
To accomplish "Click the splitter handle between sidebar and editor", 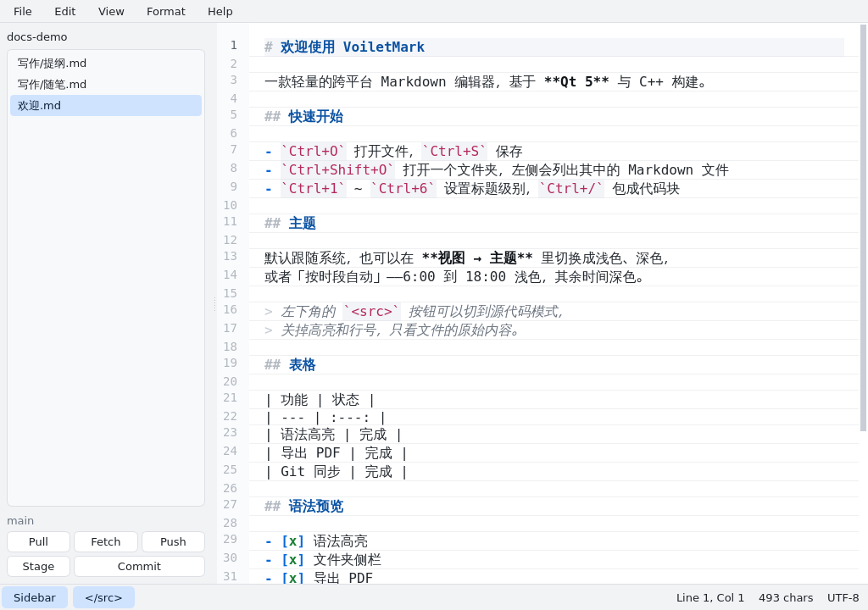I will (214, 303).
